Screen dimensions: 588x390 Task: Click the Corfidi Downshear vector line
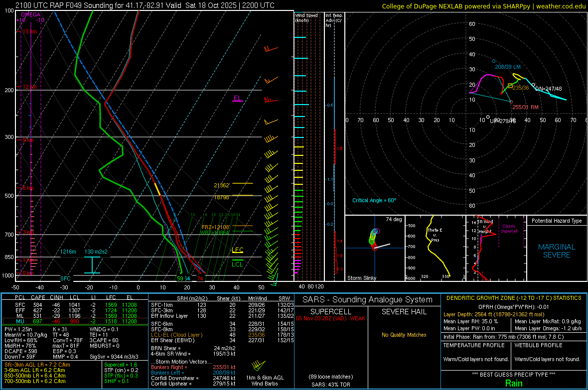pyautogui.click(x=193, y=378)
